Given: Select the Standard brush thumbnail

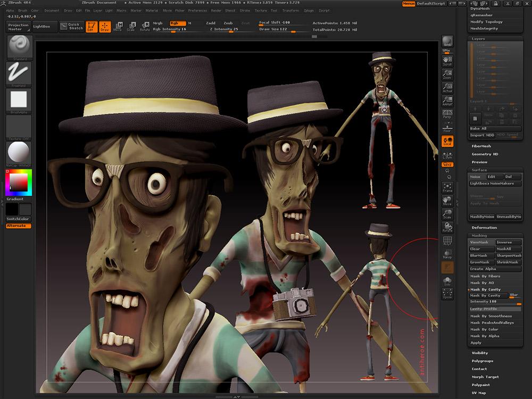Looking at the screenshot, I should 19,46.
